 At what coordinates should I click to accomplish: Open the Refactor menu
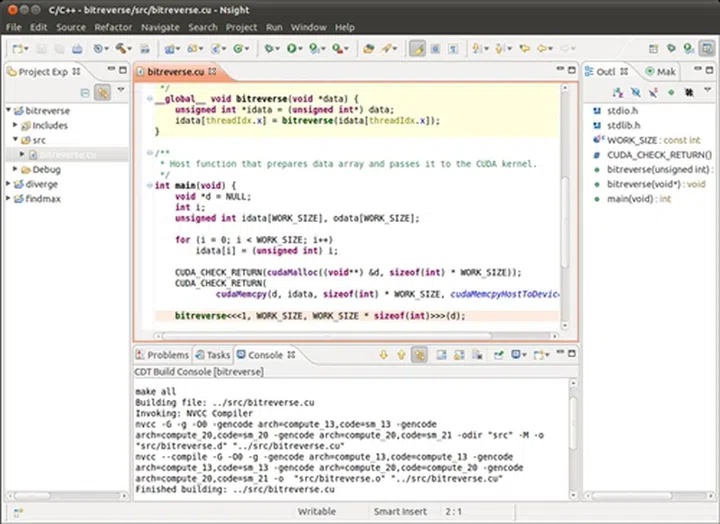point(112,27)
